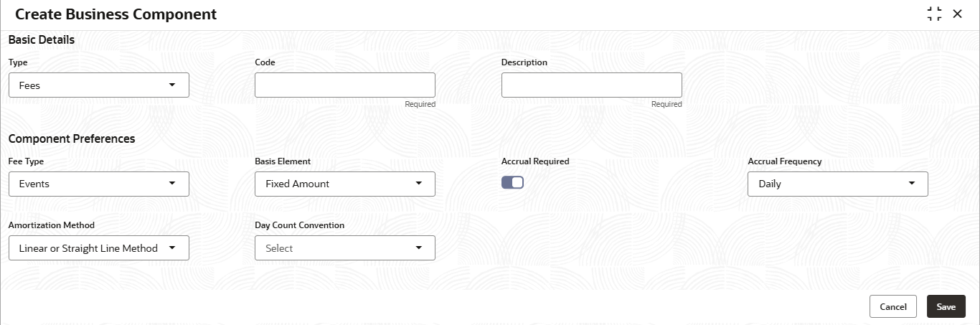The image size is (980, 325).
Task: Open the dropdown showing Daily value
Action: tap(838, 184)
